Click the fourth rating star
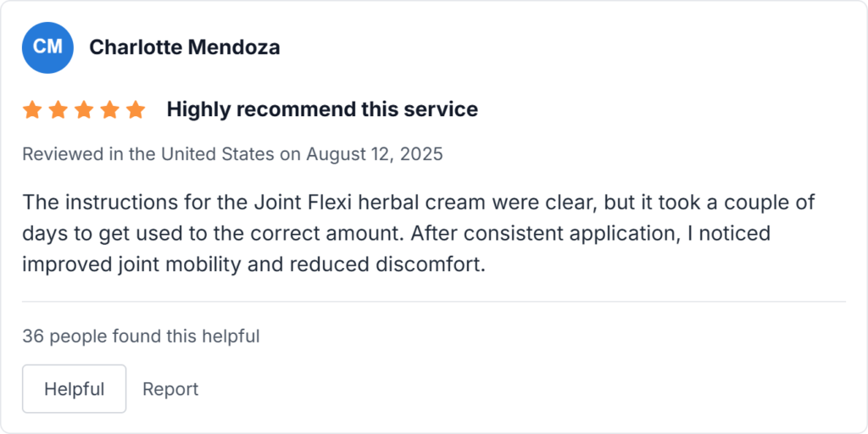The height and width of the screenshot is (434, 868). click(109, 109)
